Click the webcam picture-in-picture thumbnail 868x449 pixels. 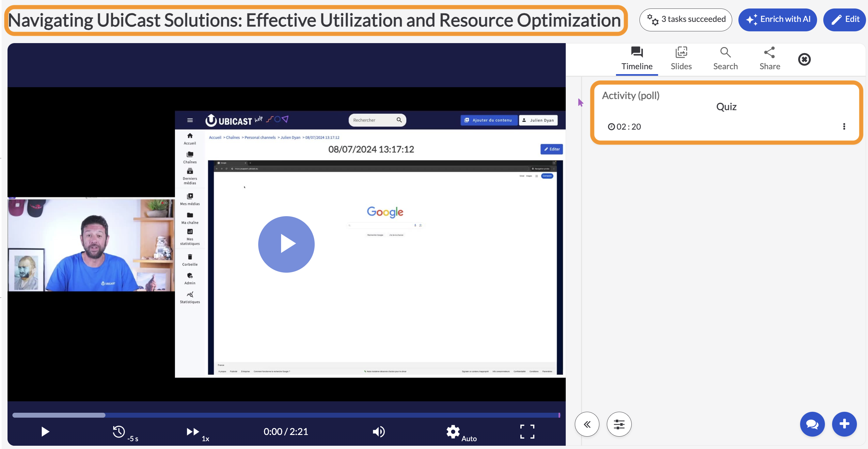(91, 245)
